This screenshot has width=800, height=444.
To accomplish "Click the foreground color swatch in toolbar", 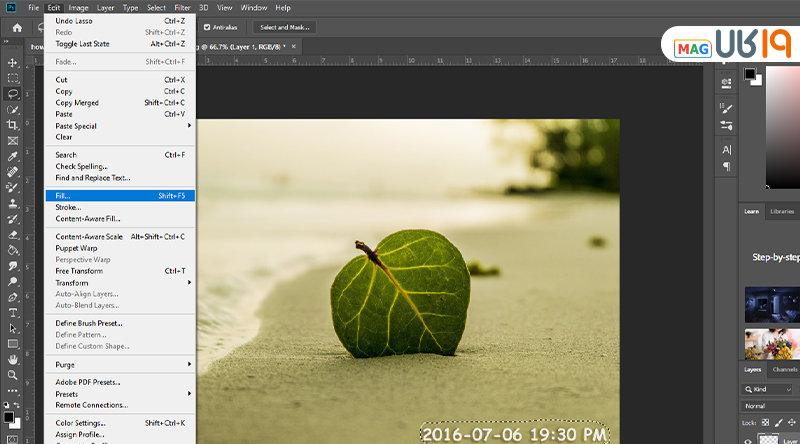I will [x=9, y=416].
